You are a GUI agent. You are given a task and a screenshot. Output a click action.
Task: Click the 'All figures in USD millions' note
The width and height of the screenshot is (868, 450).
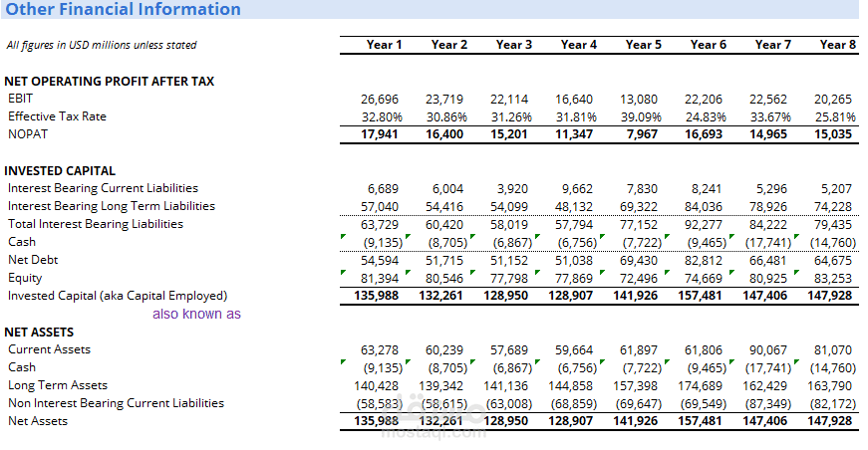coord(102,45)
